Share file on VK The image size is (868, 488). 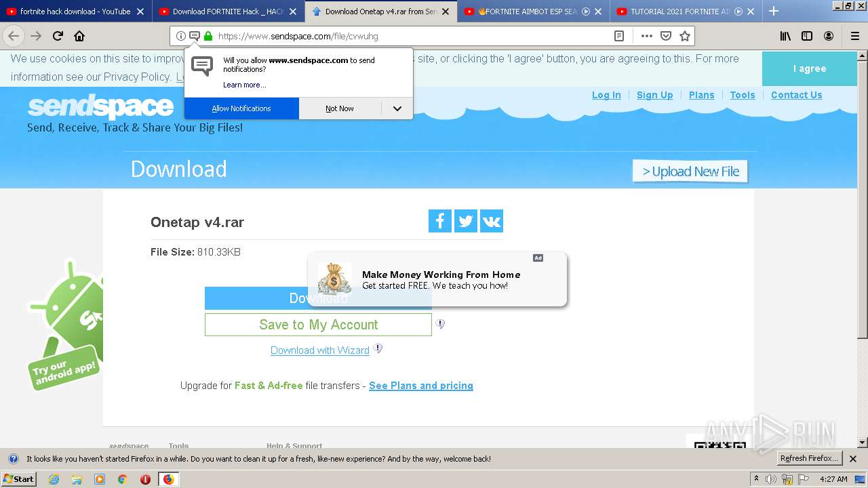pos(492,221)
